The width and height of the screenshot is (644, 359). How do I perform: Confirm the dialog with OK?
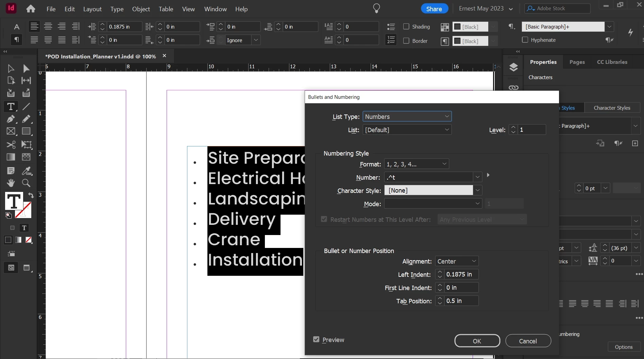477,341
